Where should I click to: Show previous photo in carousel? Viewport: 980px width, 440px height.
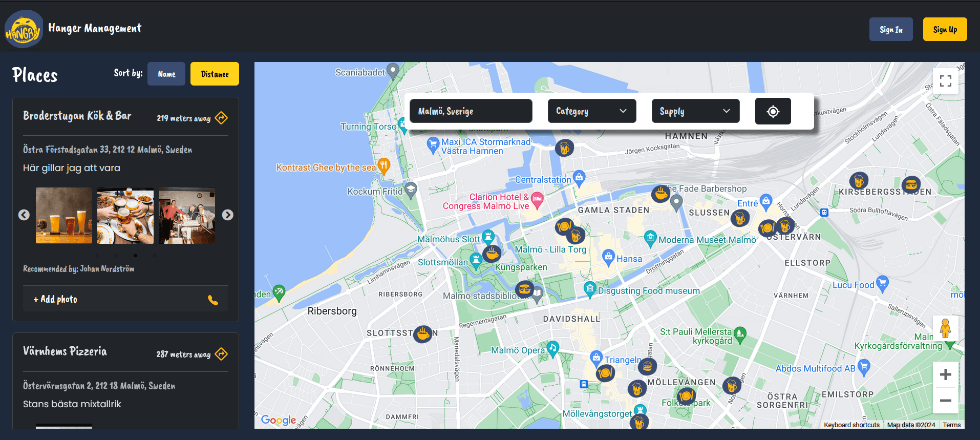[24, 215]
